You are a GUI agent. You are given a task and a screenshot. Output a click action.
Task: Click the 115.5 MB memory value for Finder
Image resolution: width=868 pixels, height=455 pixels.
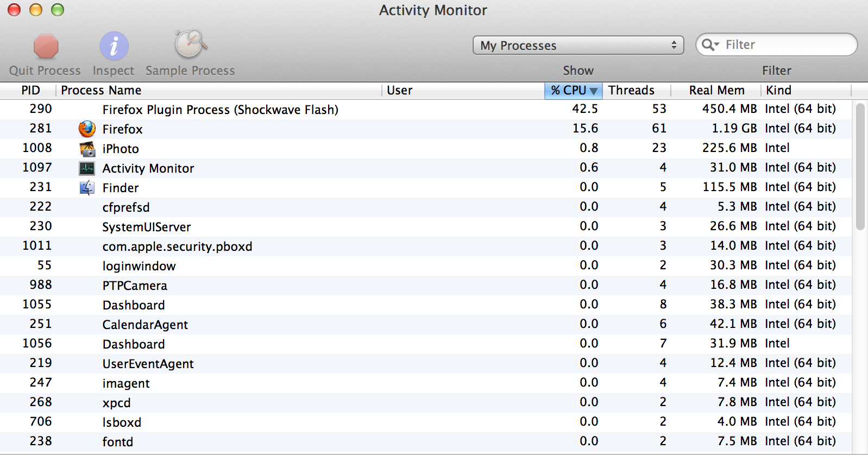pos(730,187)
